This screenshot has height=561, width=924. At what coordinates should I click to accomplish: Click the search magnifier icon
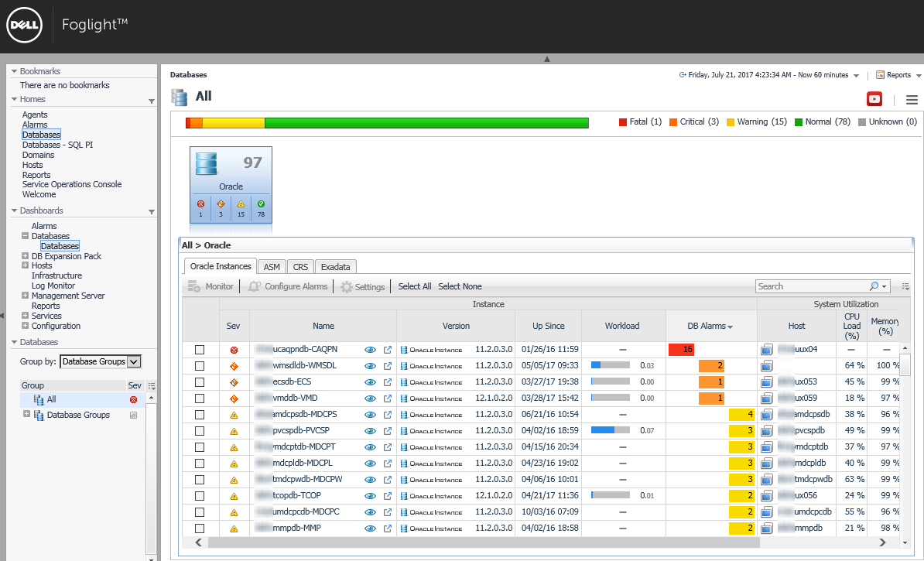coord(874,286)
